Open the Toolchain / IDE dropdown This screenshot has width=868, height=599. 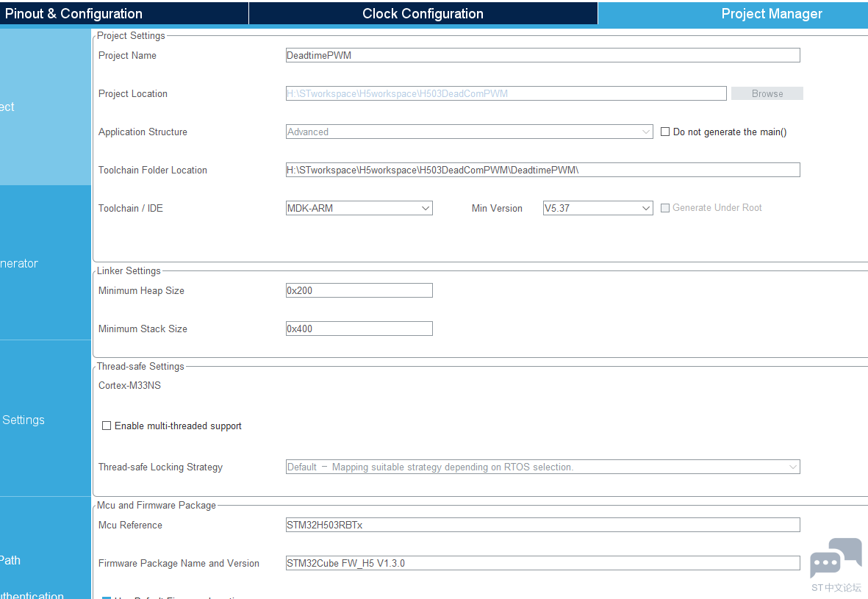[359, 208]
